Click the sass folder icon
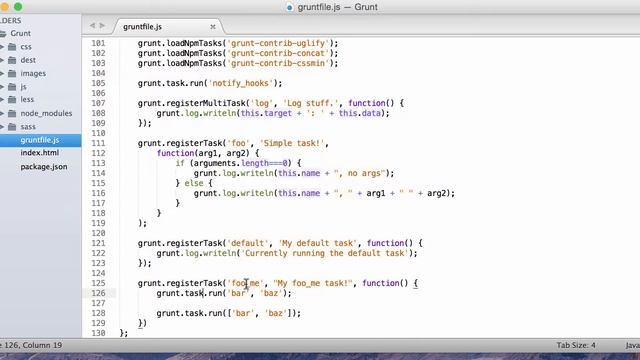The width and height of the screenshot is (640, 360). coord(12,127)
